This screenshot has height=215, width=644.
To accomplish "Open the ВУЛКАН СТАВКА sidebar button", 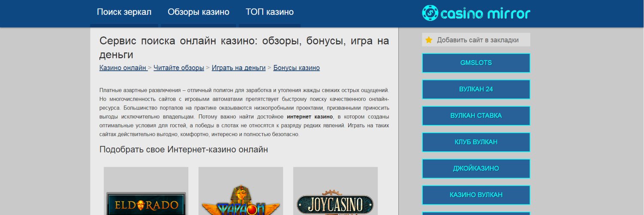I will pyautogui.click(x=476, y=116).
